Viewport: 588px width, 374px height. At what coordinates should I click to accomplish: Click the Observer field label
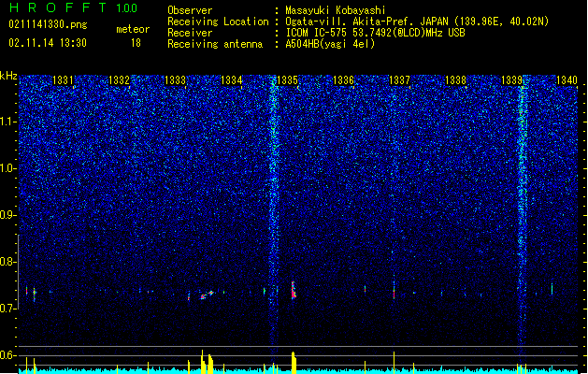coord(190,10)
